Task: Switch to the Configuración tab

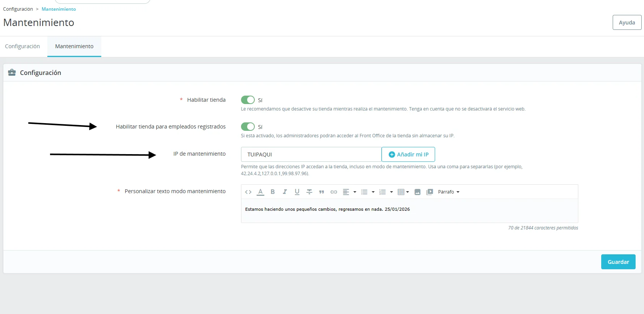Action: tap(23, 46)
